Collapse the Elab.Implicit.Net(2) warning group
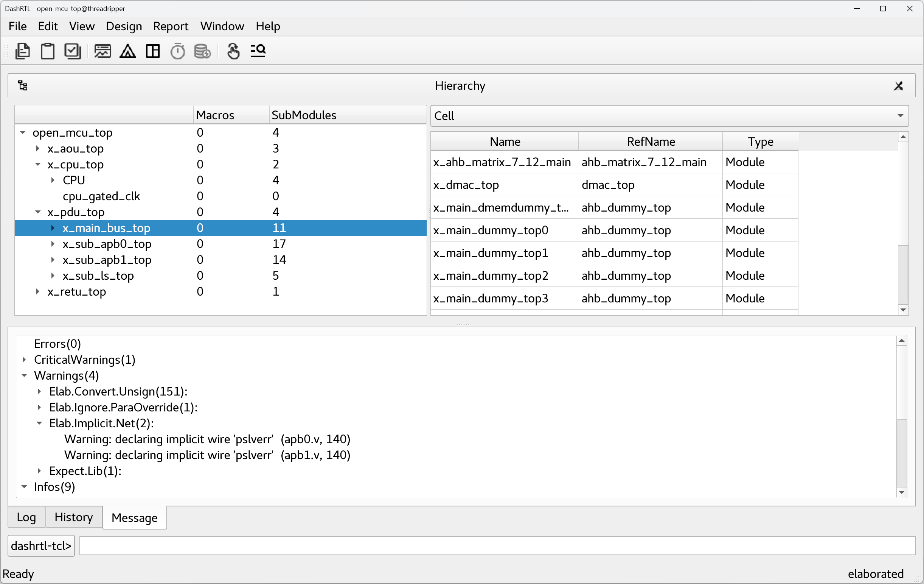Viewport: 924px width, 584px height. (39, 423)
